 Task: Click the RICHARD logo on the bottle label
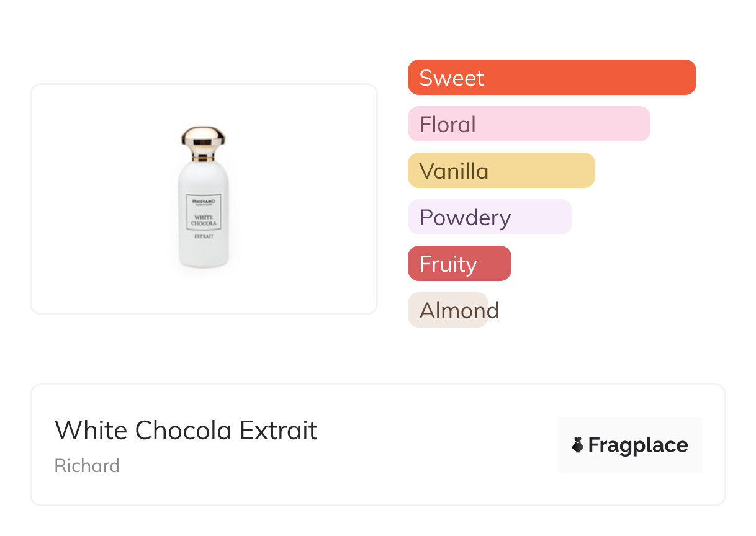coord(204,202)
